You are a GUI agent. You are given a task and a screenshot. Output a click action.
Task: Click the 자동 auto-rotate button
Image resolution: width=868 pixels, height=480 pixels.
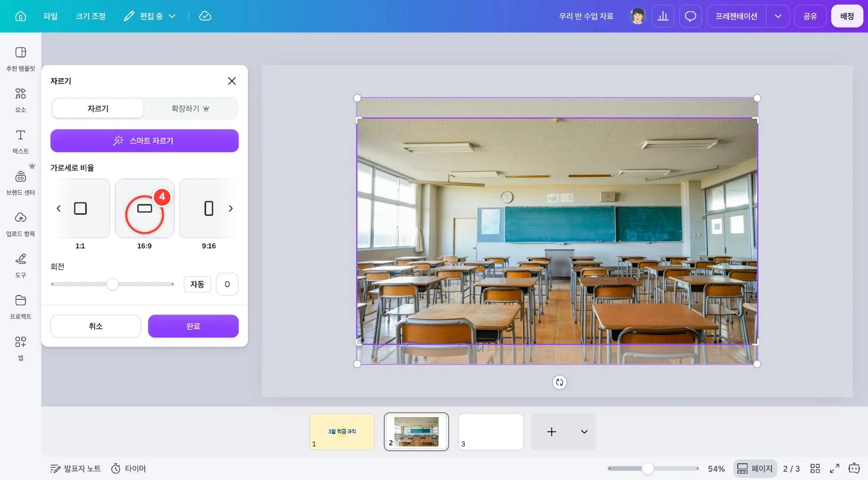(197, 284)
